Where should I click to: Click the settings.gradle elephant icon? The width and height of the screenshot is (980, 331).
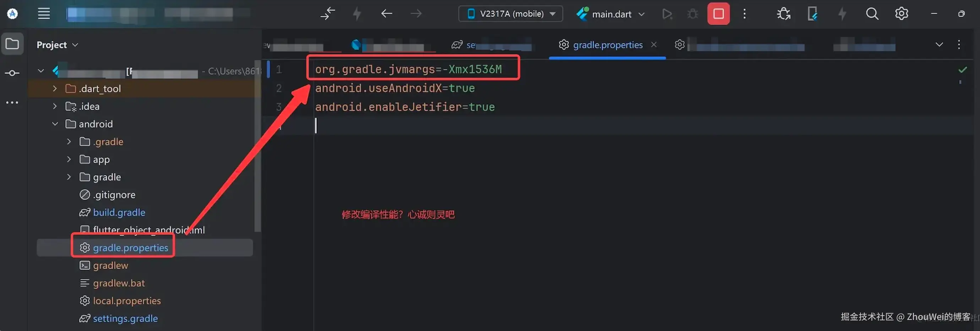pos(85,319)
